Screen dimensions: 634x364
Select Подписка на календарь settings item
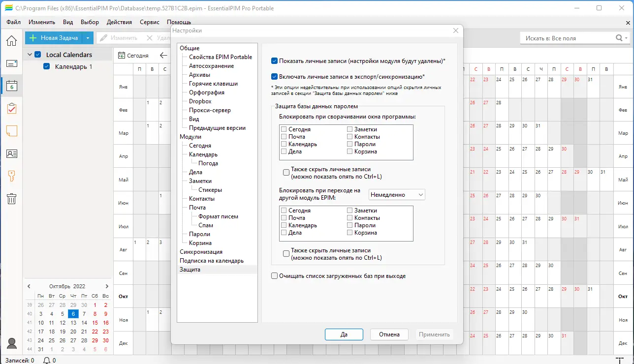coord(212,261)
